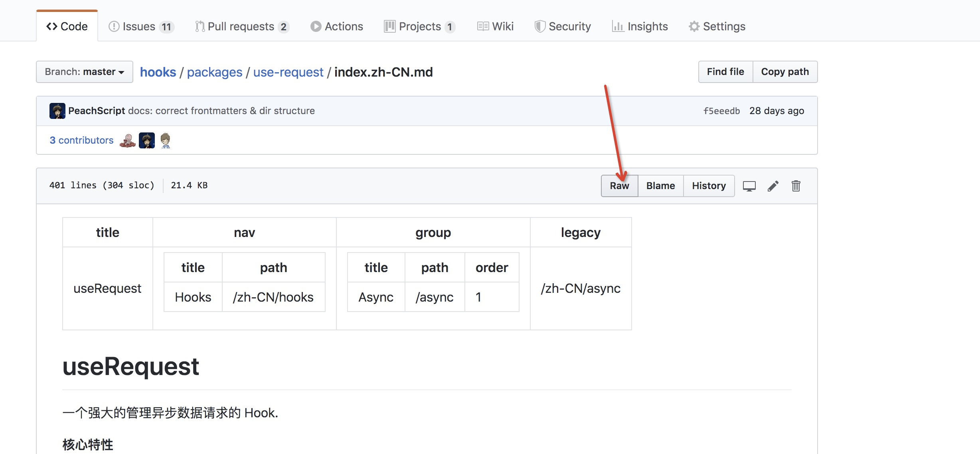Open the Issues tab
The height and width of the screenshot is (454, 980).
click(141, 26)
